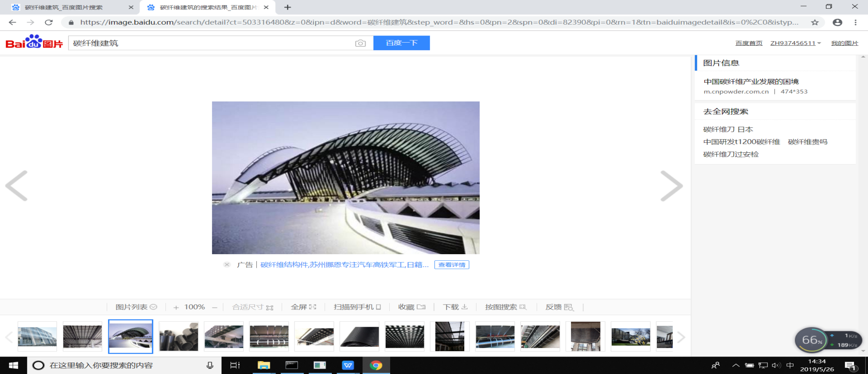Click the 百度一下 search button
The height and width of the screenshot is (374, 868).
click(x=401, y=43)
